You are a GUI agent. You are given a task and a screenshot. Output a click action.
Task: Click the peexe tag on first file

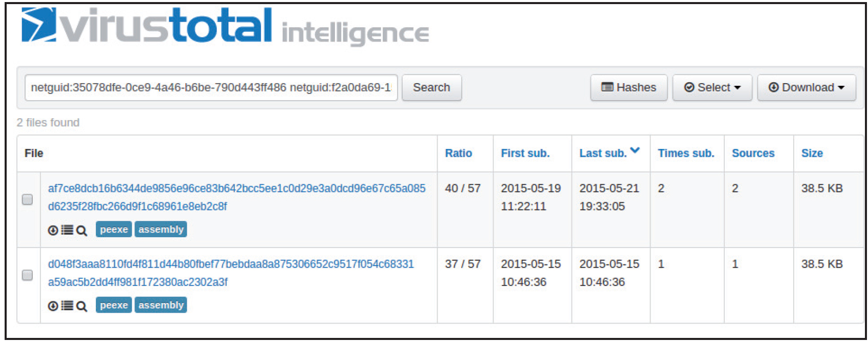(x=114, y=230)
